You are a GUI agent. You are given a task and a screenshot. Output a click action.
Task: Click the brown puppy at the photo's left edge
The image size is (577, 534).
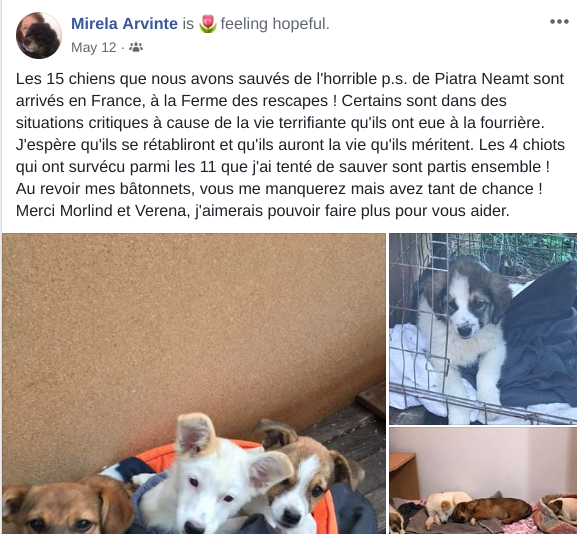point(66,506)
